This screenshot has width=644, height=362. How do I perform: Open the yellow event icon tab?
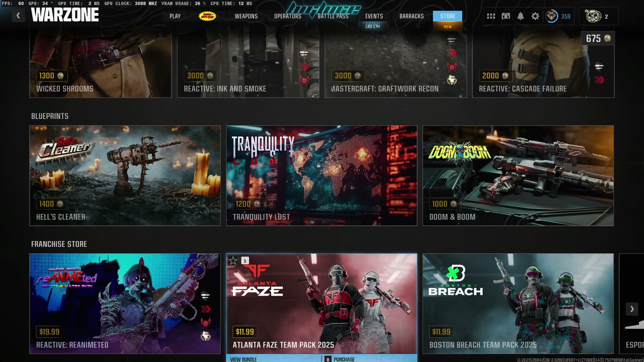[207, 16]
